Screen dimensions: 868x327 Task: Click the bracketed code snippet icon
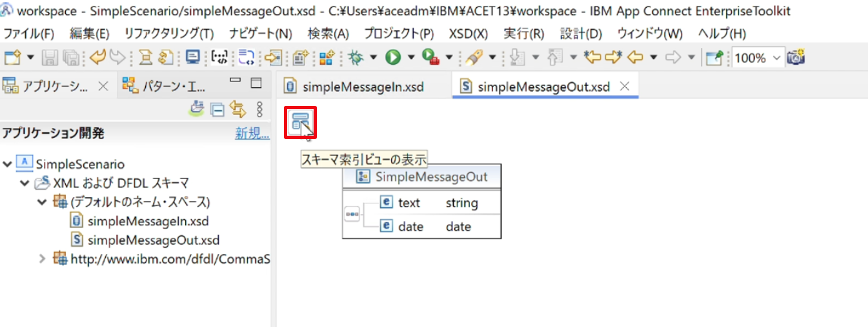tap(220, 58)
